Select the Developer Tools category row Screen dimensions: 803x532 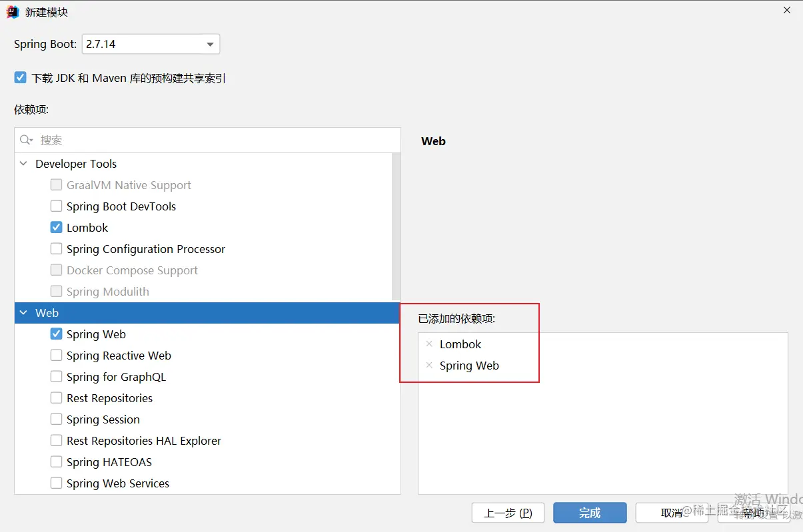[x=203, y=164]
